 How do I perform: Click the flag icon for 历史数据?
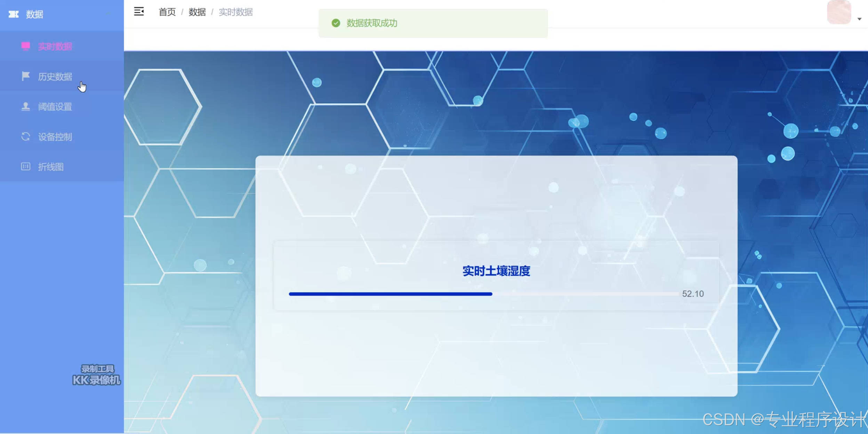coord(25,76)
